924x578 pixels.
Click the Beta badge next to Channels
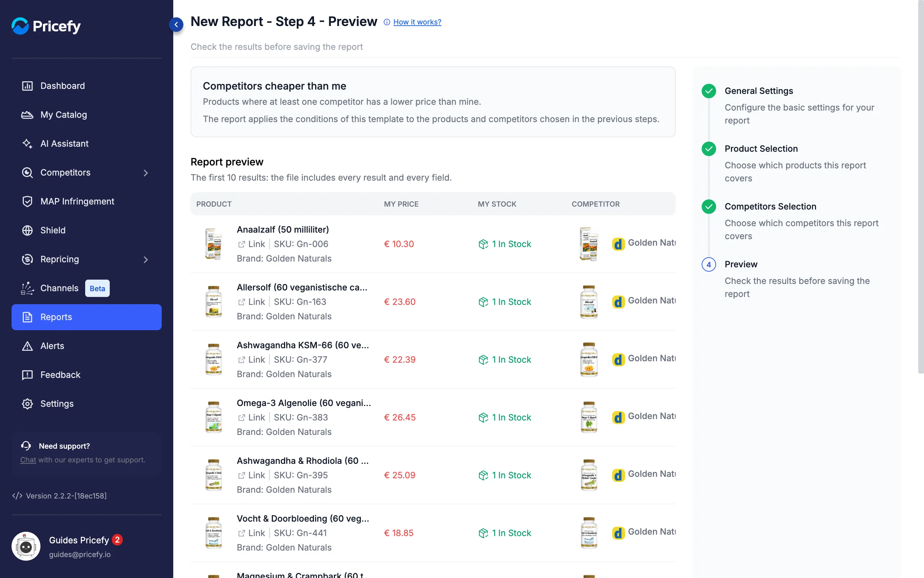(x=97, y=288)
